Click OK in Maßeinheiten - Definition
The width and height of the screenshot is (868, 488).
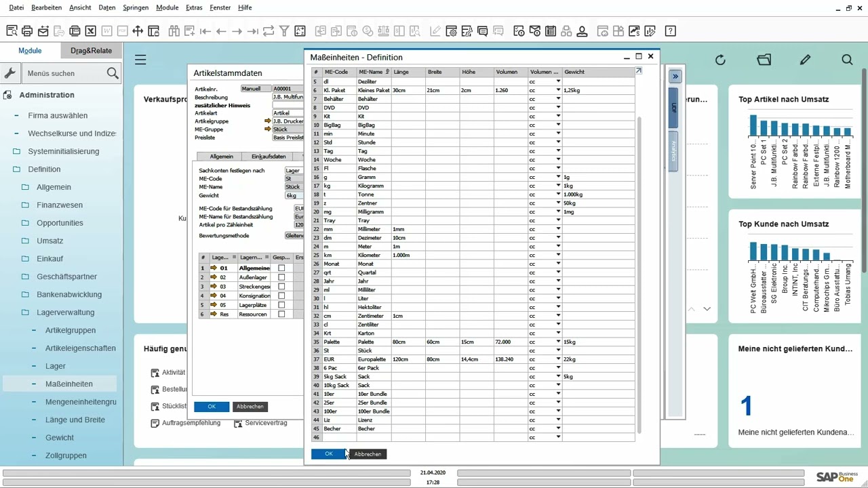click(x=329, y=454)
